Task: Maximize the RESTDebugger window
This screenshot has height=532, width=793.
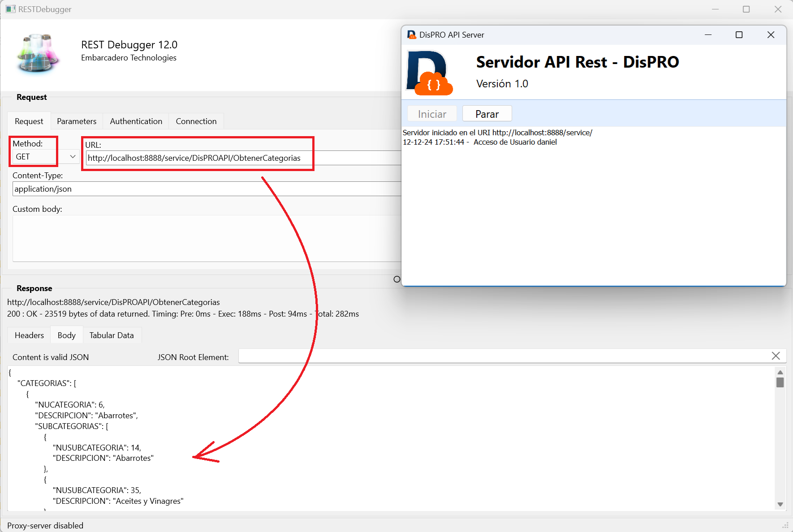Action: 746,9
